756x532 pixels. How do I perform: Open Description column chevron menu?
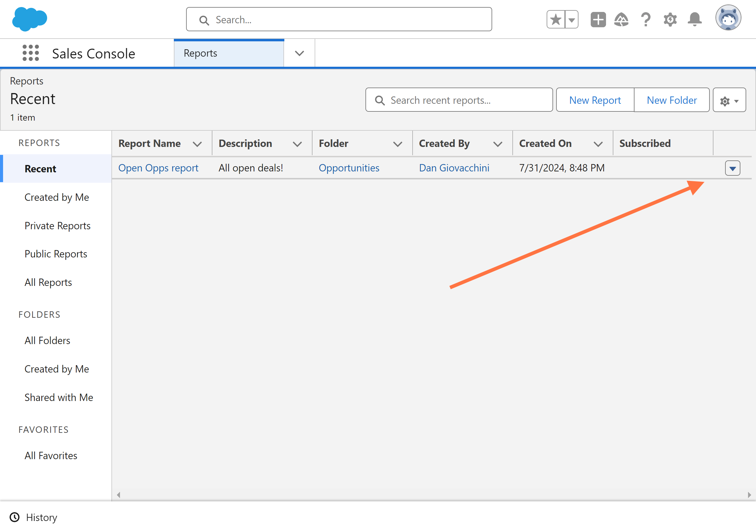pyautogui.click(x=297, y=144)
